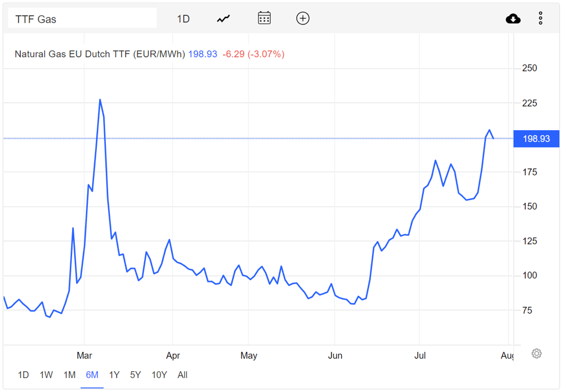This screenshot has width=563, height=392.
Task: Click the Jul date axis label
Action: click(420, 356)
